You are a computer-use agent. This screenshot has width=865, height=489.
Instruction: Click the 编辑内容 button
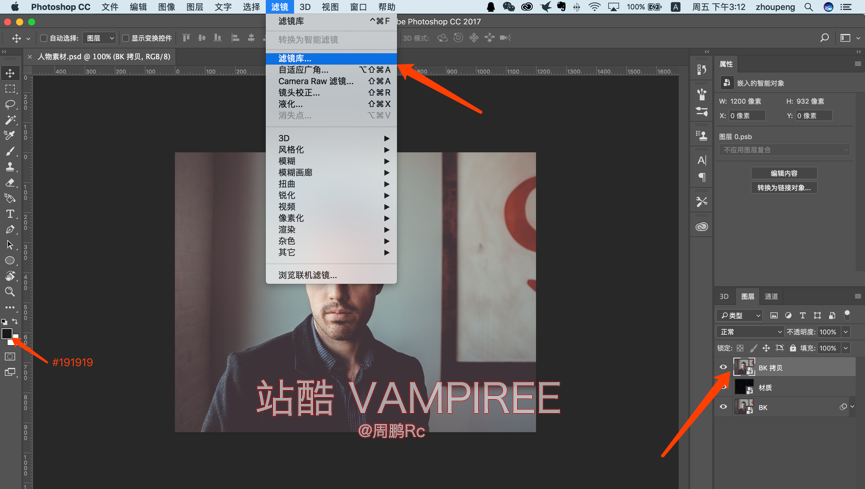click(x=784, y=173)
